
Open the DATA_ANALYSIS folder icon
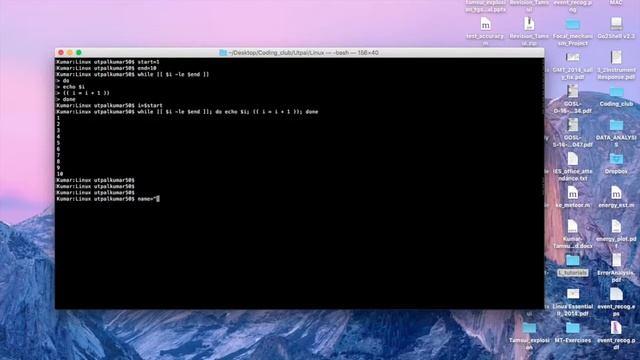pos(616,126)
